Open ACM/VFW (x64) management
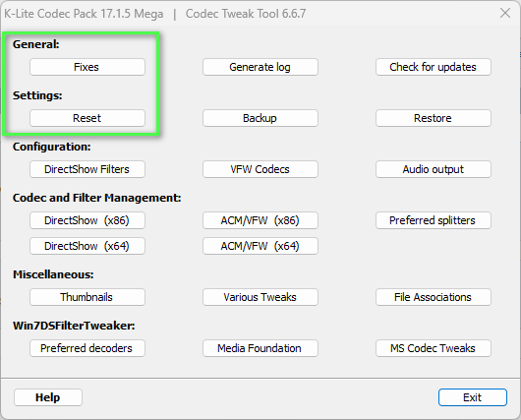Image resolution: width=521 pixels, height=420 pixels. tap(260, 246)
